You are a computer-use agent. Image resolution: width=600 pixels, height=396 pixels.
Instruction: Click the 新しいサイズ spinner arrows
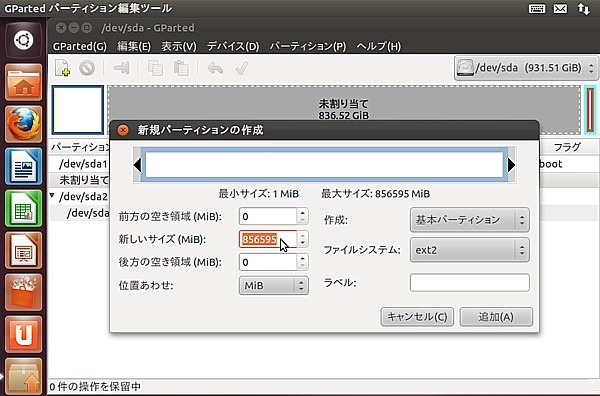coord(302,239)
